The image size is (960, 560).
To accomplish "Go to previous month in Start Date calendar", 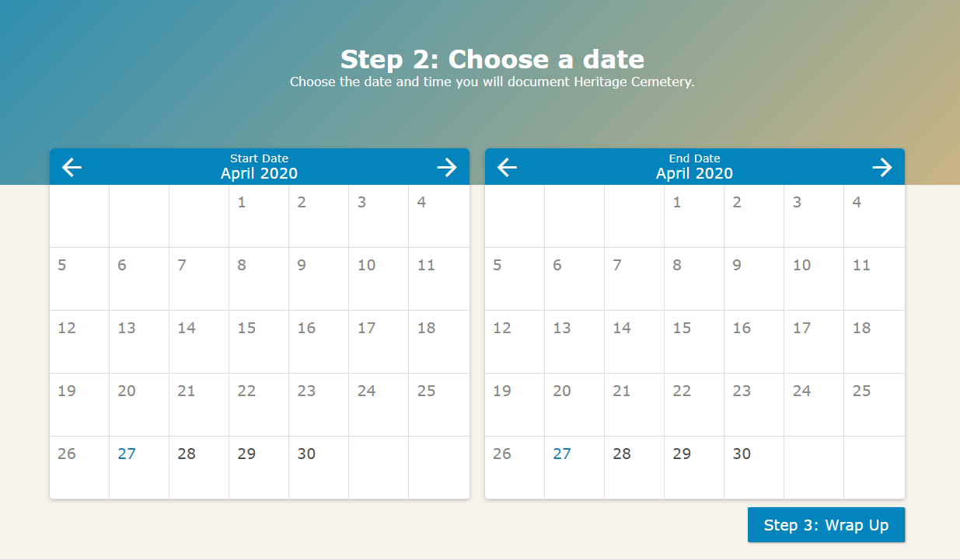I will [x=72, y=167].
